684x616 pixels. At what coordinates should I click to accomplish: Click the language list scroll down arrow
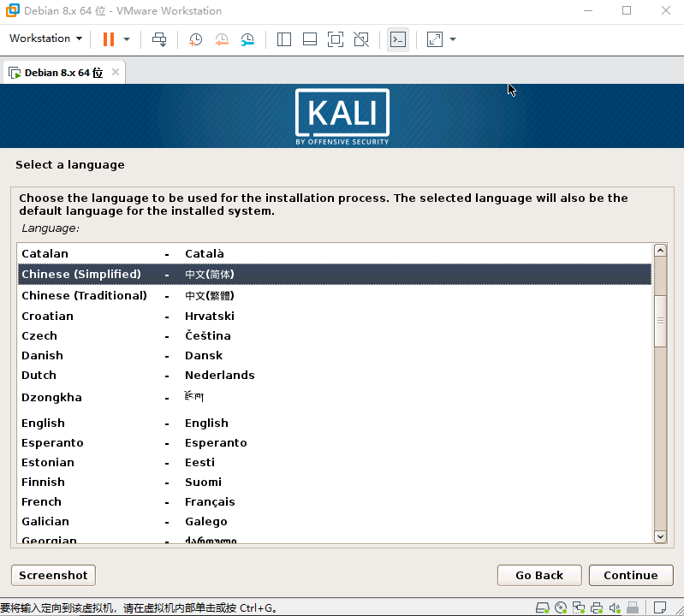660,536
